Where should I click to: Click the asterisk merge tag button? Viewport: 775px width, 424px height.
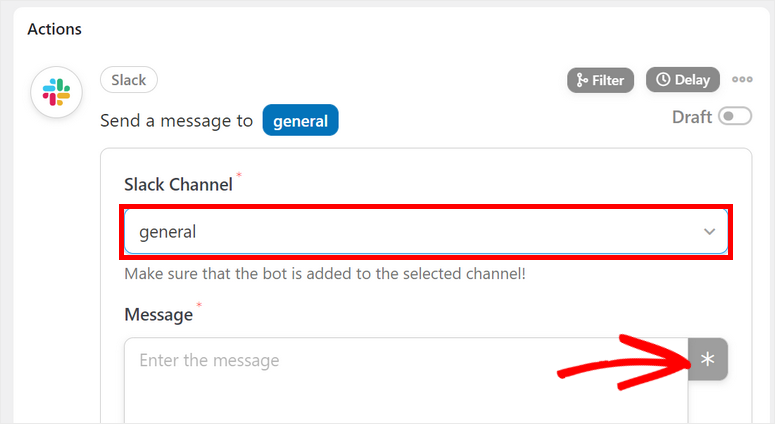tap(708, 360)
